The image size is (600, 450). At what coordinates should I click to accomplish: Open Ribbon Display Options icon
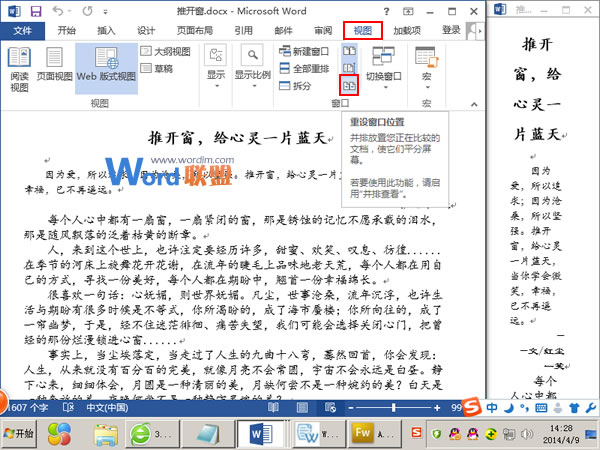(x=408, y=11)
